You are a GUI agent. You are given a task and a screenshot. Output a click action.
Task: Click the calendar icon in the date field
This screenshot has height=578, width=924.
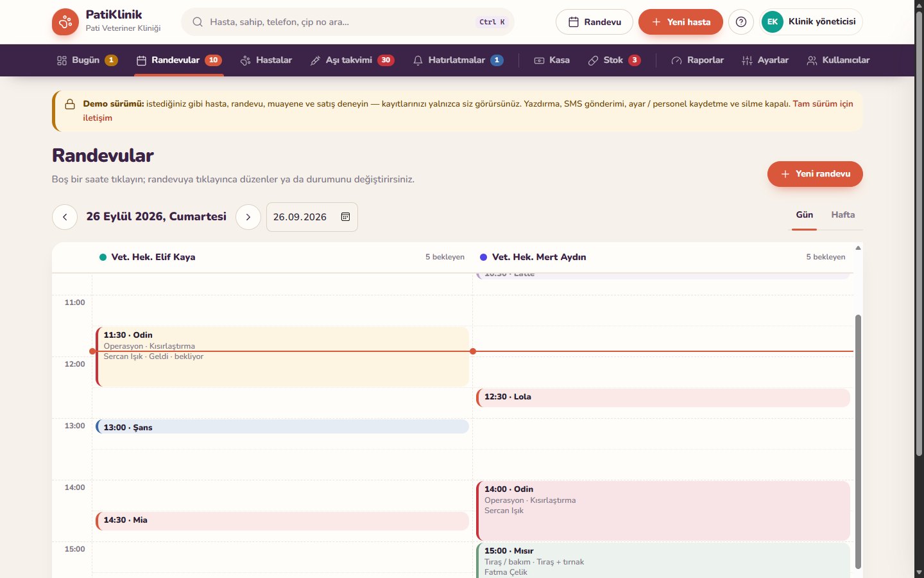345,217
